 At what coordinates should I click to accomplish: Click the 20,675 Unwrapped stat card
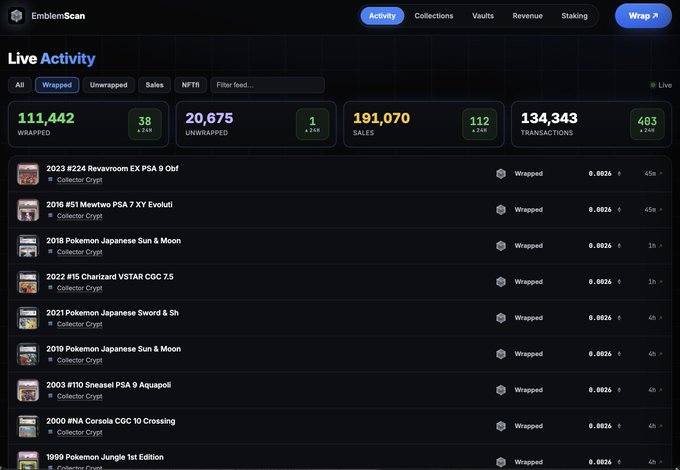[256, 124]
